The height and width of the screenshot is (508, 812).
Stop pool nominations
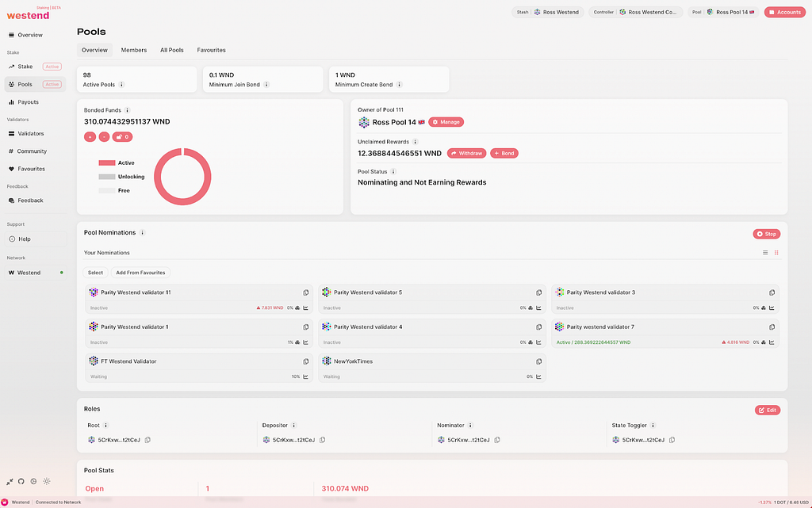(x=767, y=234)
